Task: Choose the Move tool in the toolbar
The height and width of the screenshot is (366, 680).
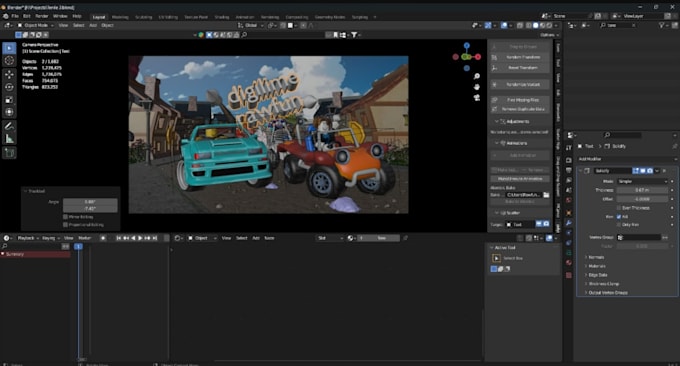Action: (x=9, y=74)
